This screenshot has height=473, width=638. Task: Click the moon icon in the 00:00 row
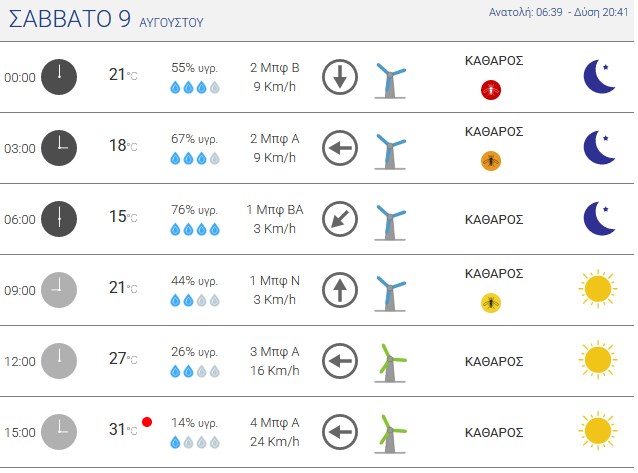coord(599,77)
